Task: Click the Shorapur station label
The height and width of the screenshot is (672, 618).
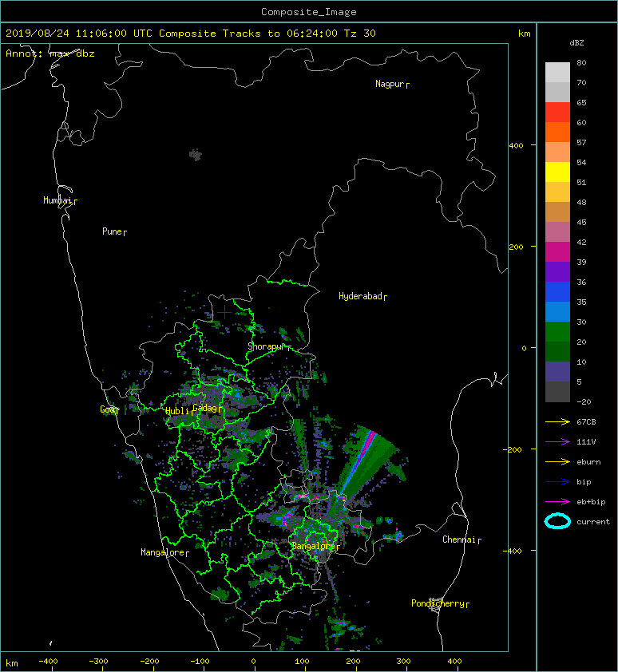Action: pyautogui.click(x=266, y=346)
